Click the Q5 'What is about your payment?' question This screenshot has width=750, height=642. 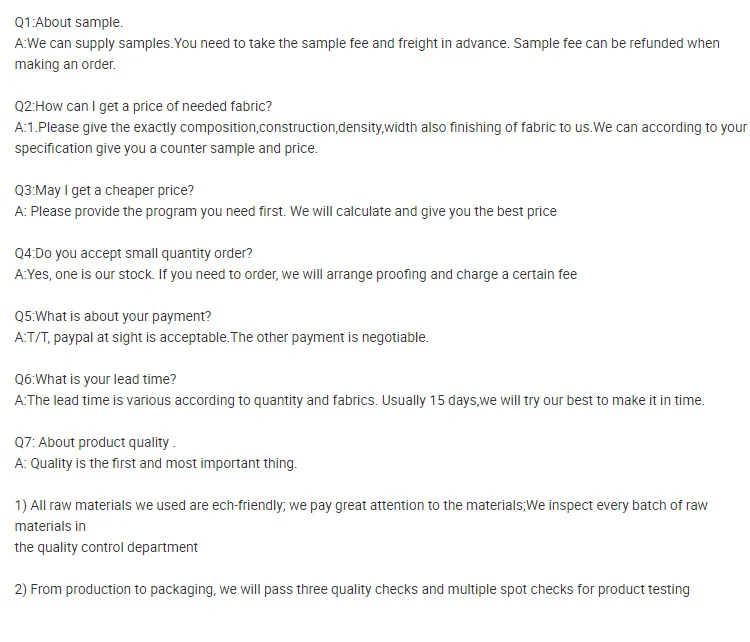(113, 316)
